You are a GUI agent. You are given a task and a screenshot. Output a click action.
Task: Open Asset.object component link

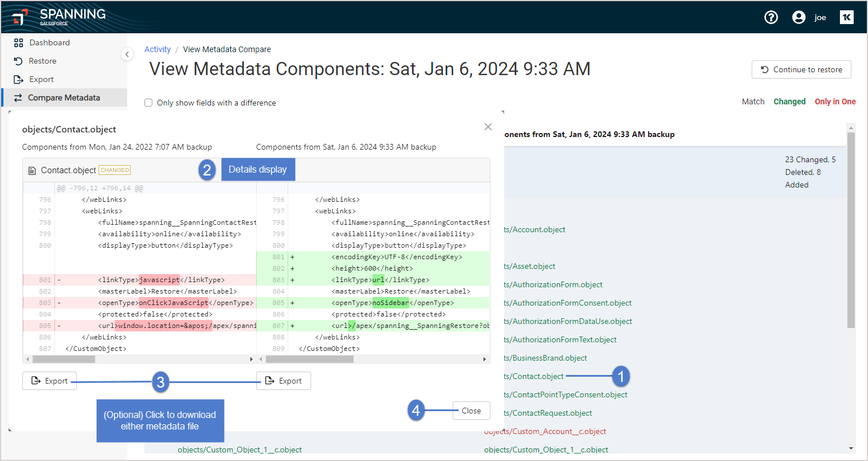[529, 266]
